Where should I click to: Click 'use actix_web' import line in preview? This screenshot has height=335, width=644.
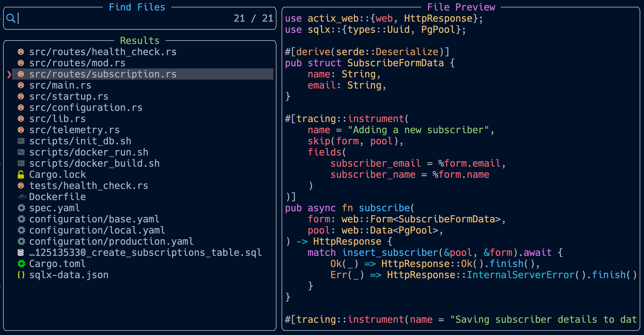click(x=384, y=18)
